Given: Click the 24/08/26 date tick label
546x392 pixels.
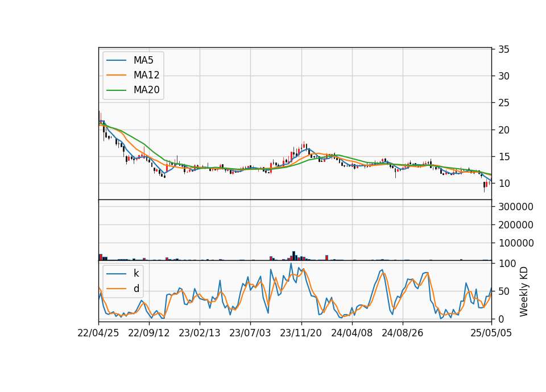Looking at the screenshot, I should [402, 333].
